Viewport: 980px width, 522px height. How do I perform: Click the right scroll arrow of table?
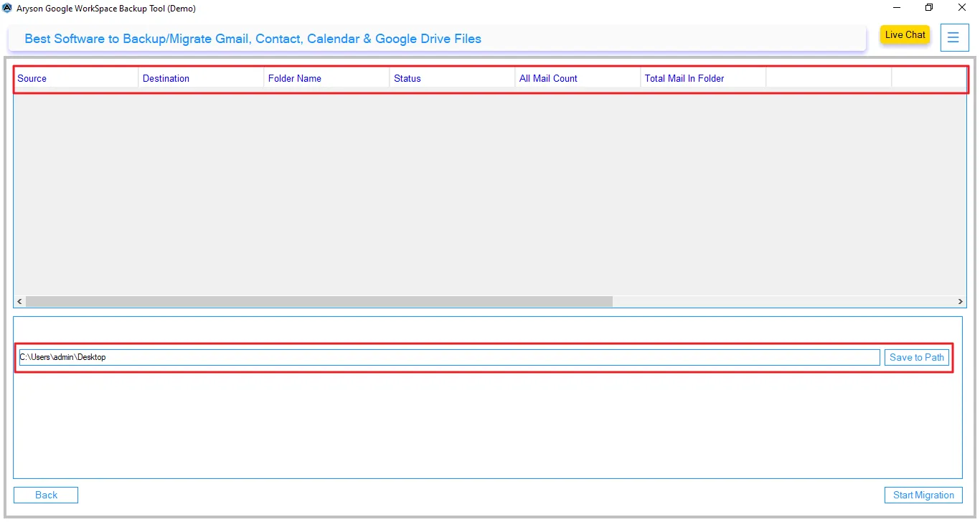coord(961,302)
